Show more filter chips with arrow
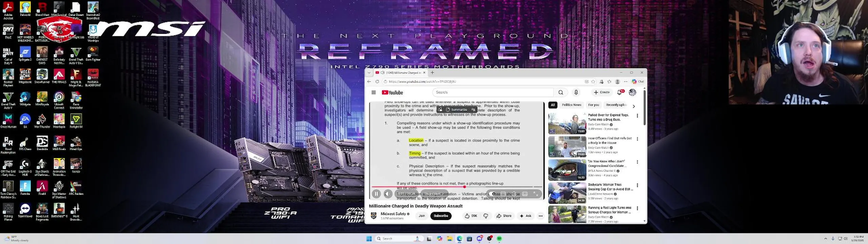The image size is (868, 244). pyautogui.click(x=634, y=106)
